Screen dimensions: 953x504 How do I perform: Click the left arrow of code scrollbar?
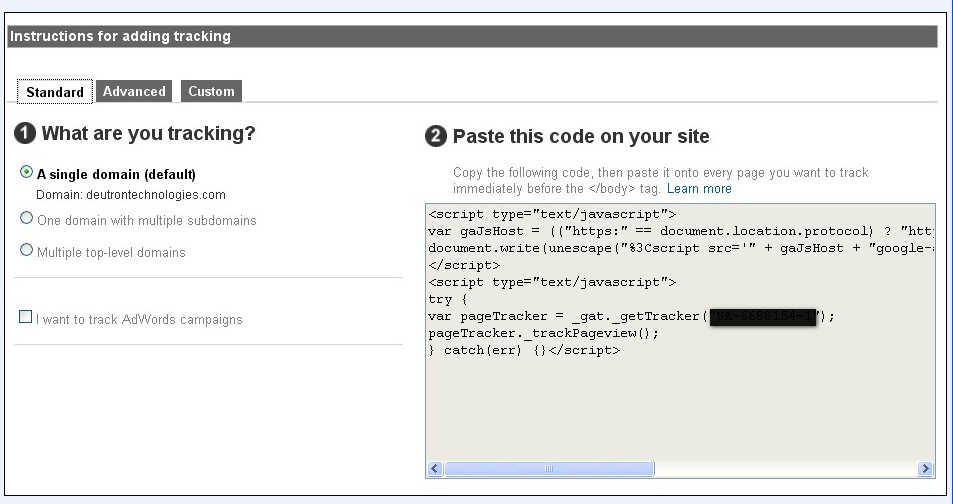435,469
